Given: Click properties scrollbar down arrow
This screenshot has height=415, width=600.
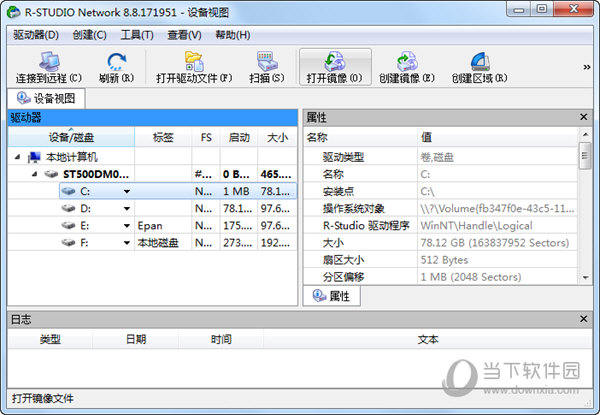Looking at the screenshot, I should 585,278.
